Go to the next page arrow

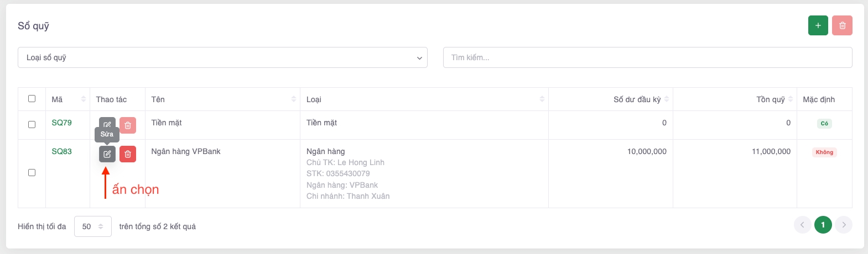(x=844, y=225)
